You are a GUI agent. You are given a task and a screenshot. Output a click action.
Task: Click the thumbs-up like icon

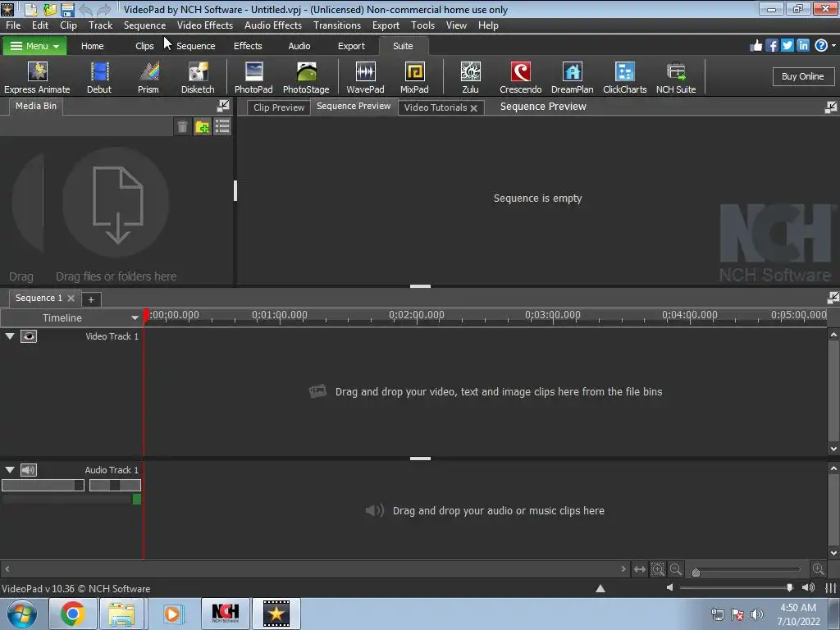click(756, 46)
